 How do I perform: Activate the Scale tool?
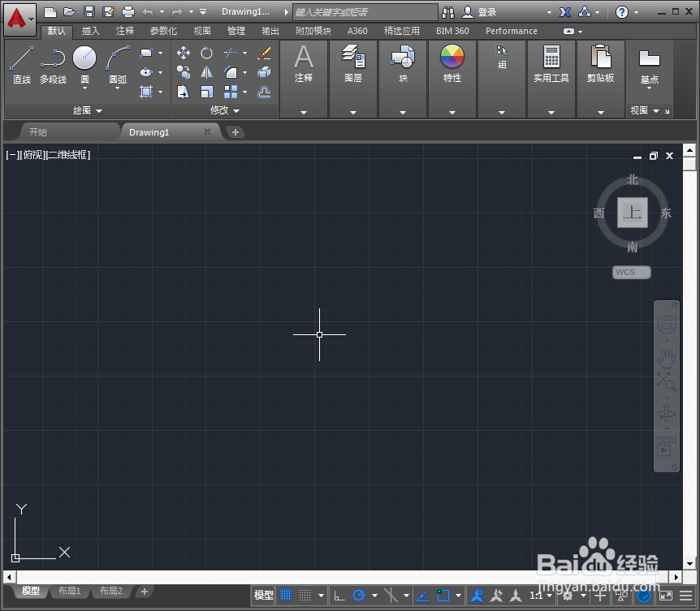point(206,92)
